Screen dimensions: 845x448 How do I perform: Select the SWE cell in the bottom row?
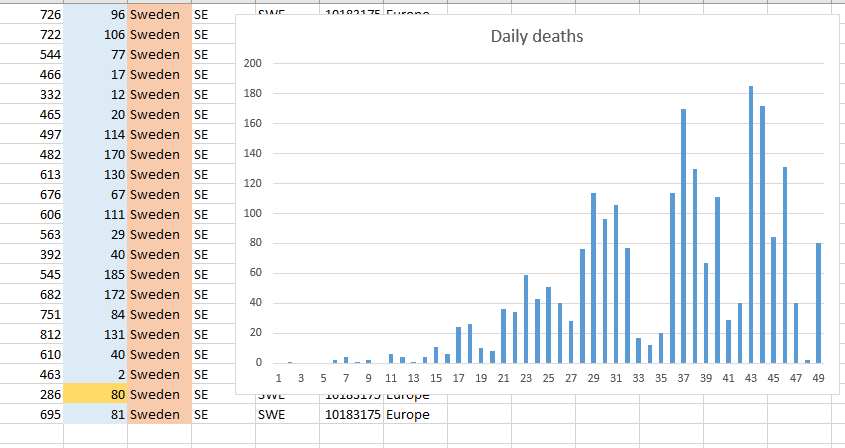pyautogui.click(x=287, y=414)
